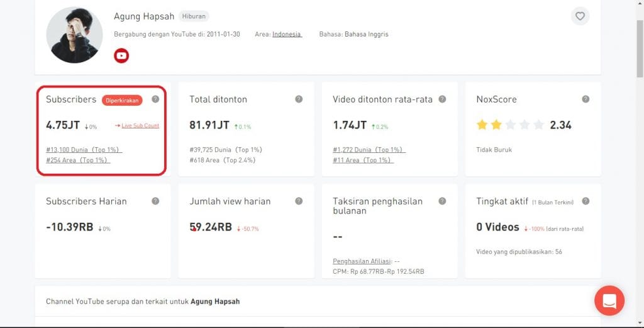Open the orange chat support button
Image resolution: width=644 pixels, height=328 pixels.
[x=609, y=300]
